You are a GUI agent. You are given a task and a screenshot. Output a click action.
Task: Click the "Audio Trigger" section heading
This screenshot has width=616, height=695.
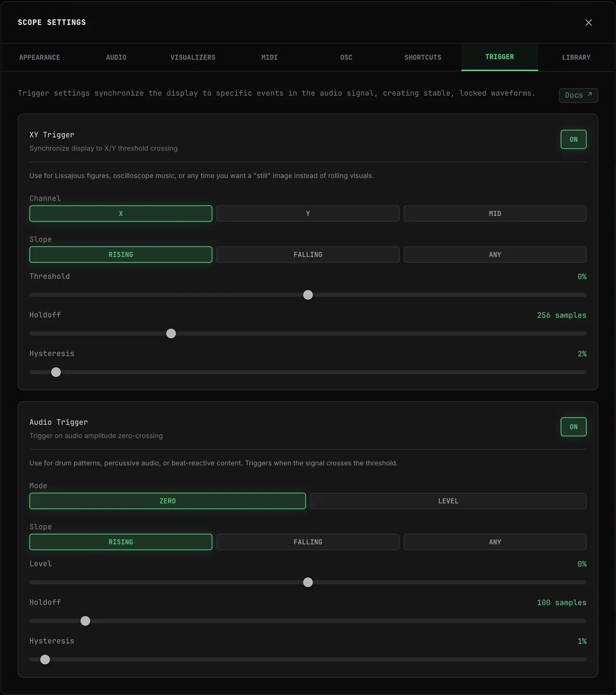click(59, 422)
